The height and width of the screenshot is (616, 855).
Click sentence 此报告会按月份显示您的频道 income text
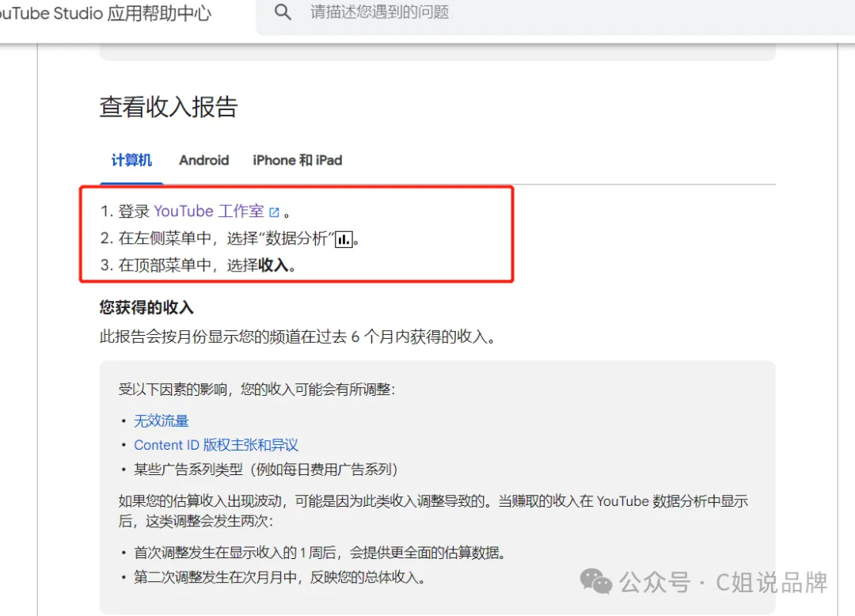click(x=298, y=337)
